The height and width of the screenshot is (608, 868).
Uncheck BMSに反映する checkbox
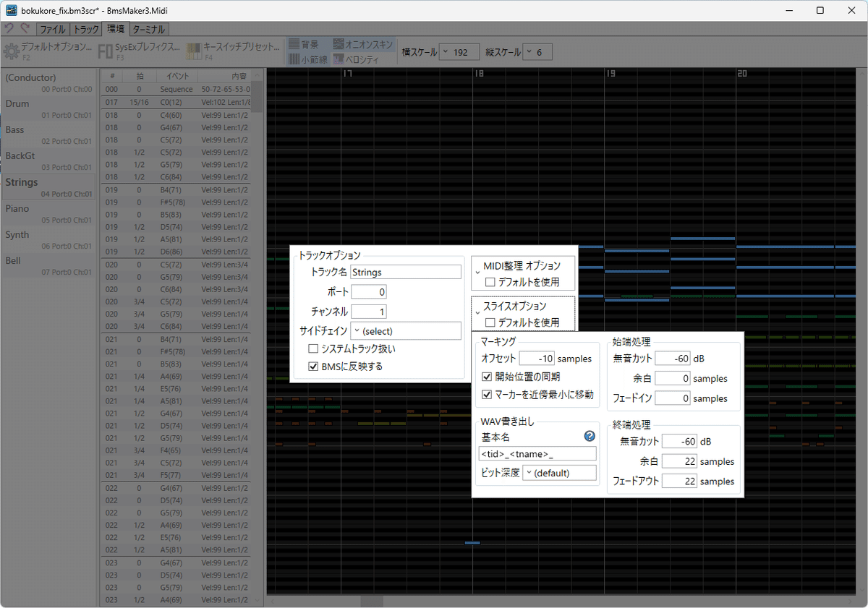(x=313, y=367)
